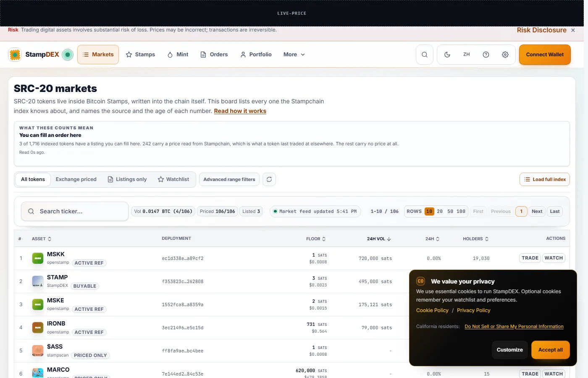Sort the table by Asset column
The image size is (588, 378).
(42, 239)
